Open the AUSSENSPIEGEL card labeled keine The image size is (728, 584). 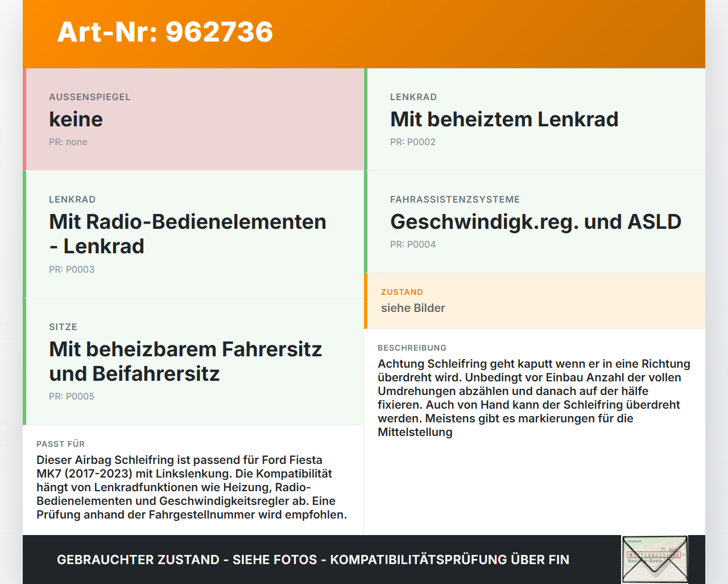(x=193, y=120)
